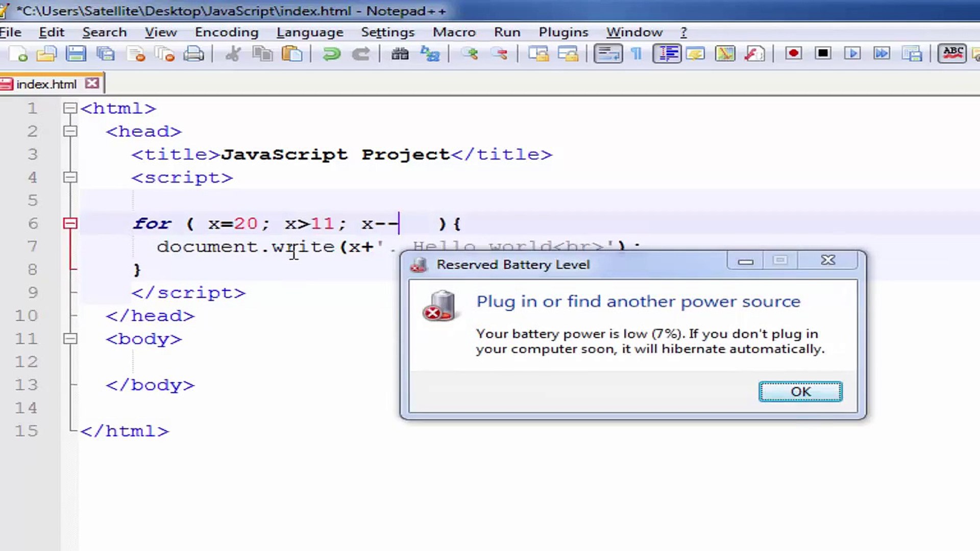Minimize the Reserved Battery Level dialog
Viewport: 980px width, 551px height.
[745, 261]
